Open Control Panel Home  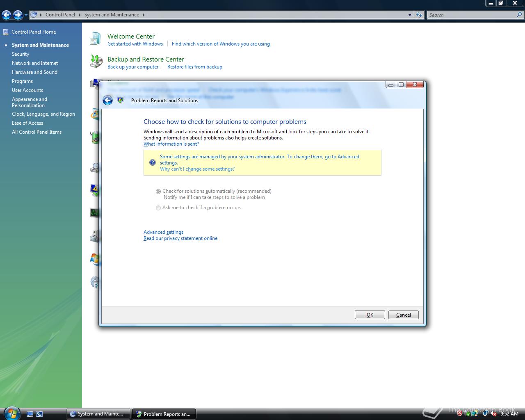[34, 32]
